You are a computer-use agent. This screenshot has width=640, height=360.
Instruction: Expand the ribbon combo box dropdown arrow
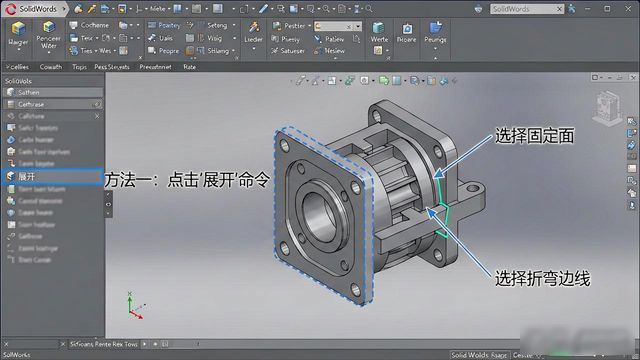[x=358, y=27]
